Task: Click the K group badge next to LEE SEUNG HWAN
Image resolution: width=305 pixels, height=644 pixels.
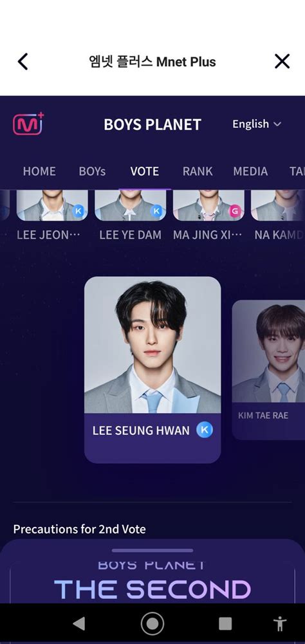Action: pos(204,430)
